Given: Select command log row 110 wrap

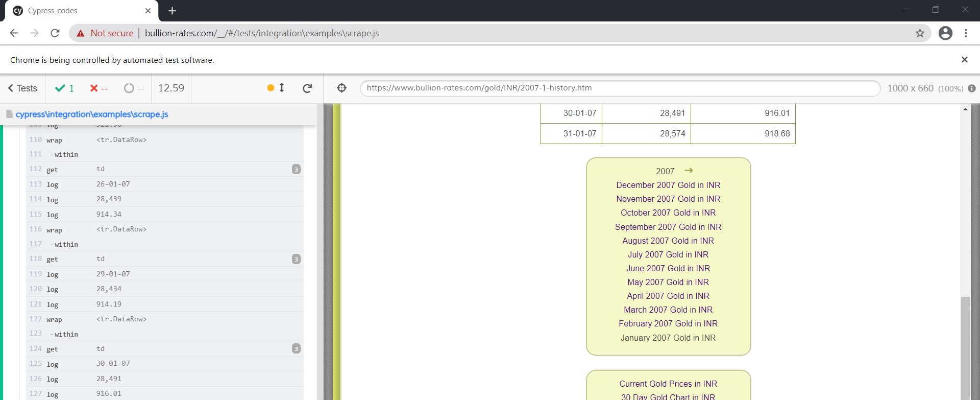Looking at the screenshot, I should coord(165,139).
